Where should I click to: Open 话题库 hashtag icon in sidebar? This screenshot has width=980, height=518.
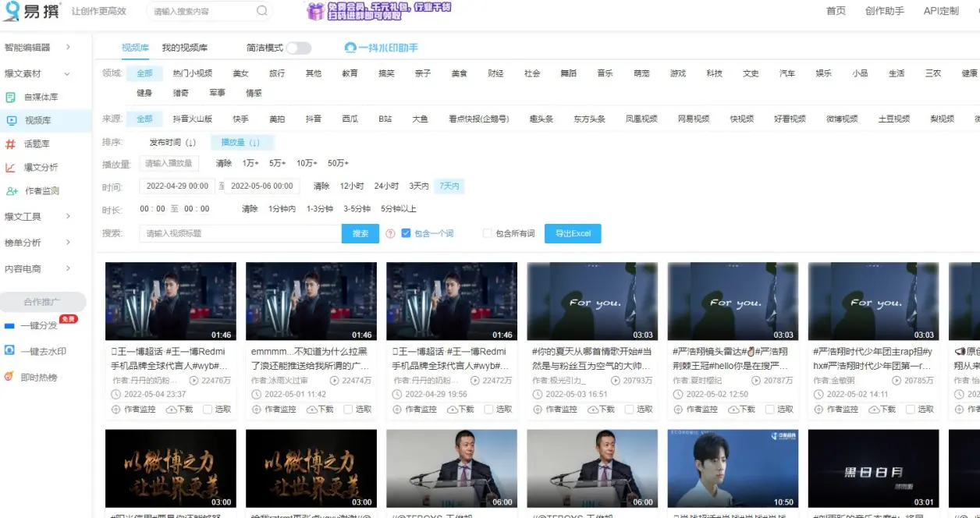(x=11, y=144)
